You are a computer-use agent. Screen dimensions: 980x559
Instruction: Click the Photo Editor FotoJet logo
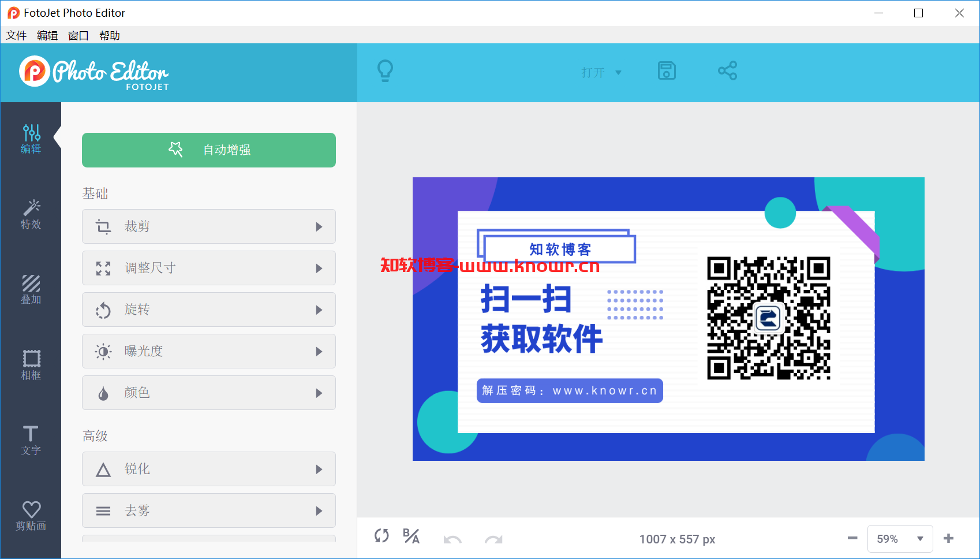(x=94, y=73)
